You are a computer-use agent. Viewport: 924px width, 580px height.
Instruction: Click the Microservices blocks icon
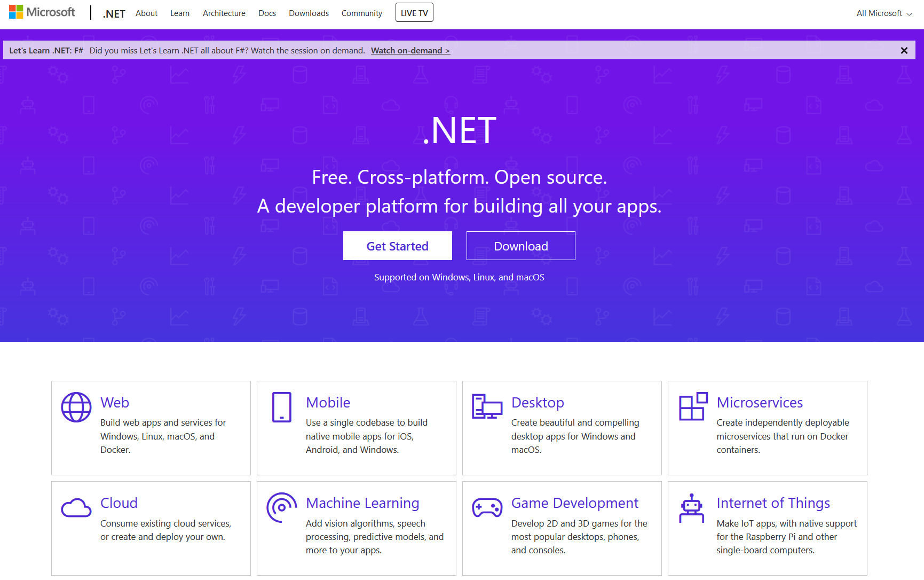693,406
